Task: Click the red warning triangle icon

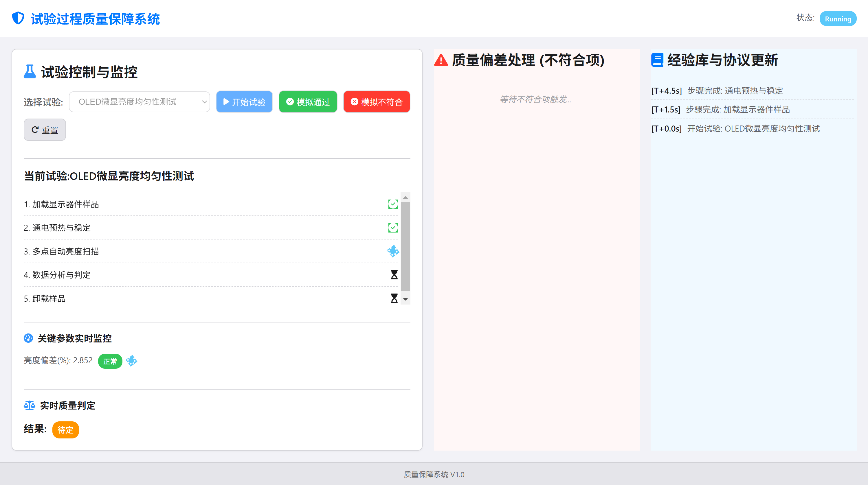Action: 441,60
